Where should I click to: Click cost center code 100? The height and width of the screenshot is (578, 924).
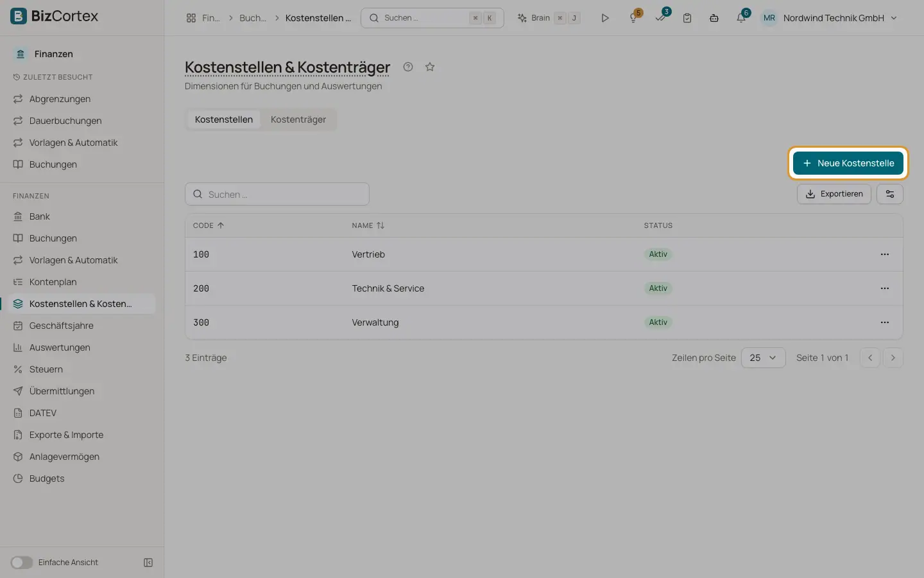tap(201, 254)
